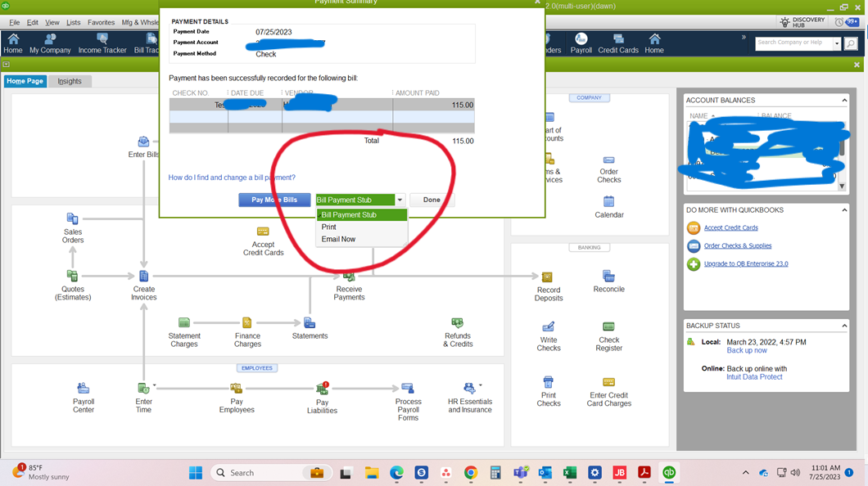Follow Order Checks & Supplies link
868x486 pixels.
[x=737, y=245]
